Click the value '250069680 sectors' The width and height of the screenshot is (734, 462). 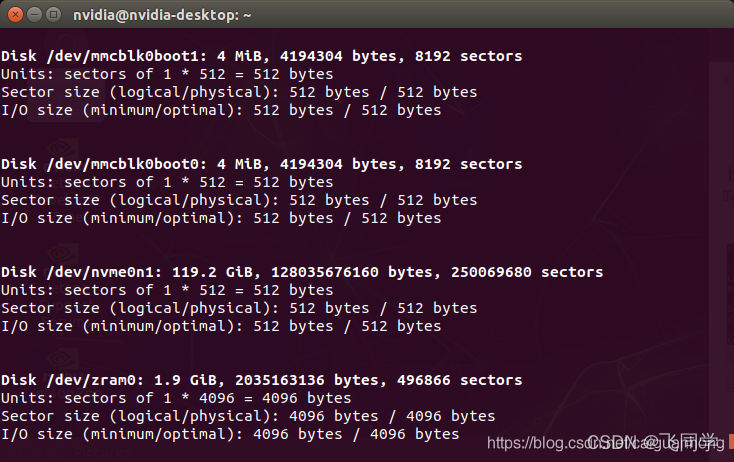[x=527, y=272]
